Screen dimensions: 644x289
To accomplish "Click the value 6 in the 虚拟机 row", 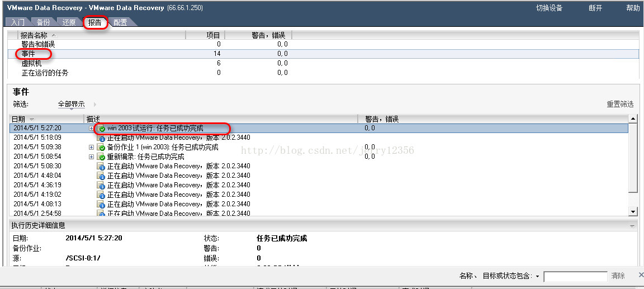I will [219, 63].
